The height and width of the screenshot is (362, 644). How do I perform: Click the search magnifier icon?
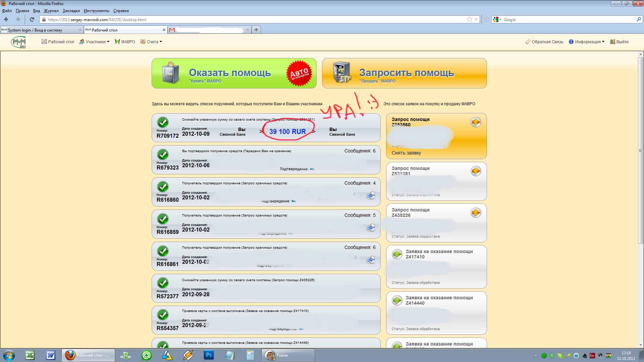tap(638, 19)
